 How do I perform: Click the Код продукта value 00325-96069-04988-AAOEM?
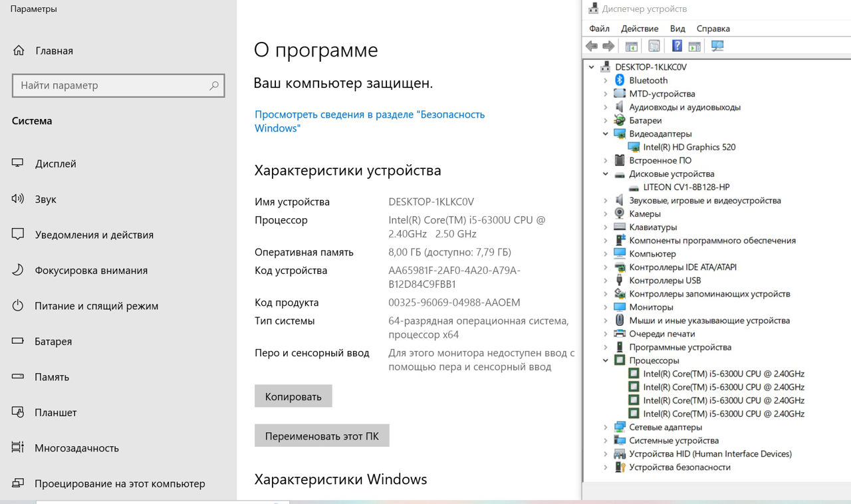(454, 303)
